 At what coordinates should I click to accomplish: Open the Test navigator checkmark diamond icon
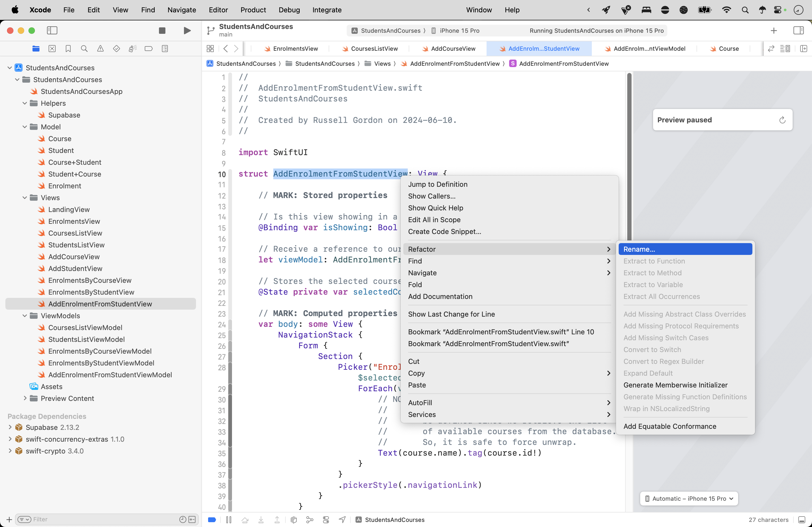pyautogui.click(x=116, y=48)
